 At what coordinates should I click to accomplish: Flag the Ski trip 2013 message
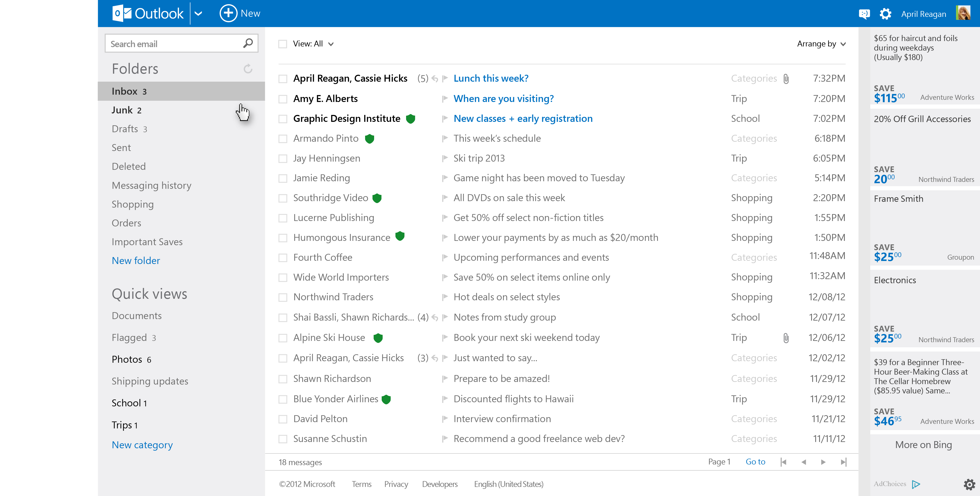point(445,158)
